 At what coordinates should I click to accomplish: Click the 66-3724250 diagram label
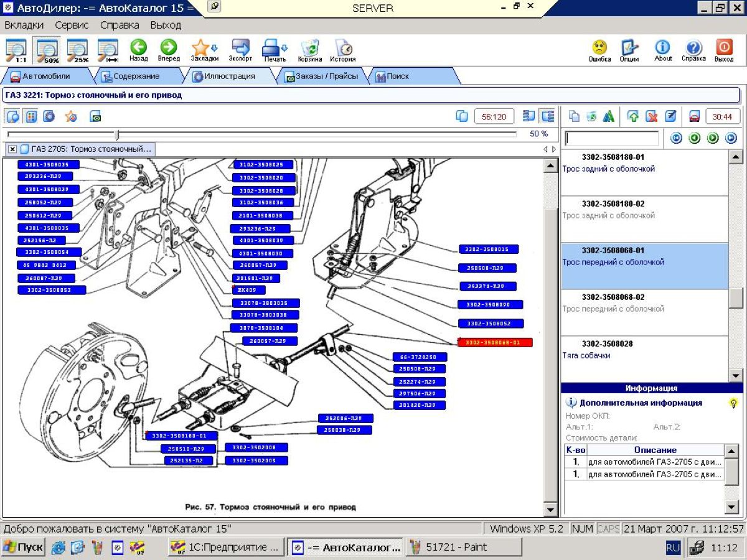[419, 357]
